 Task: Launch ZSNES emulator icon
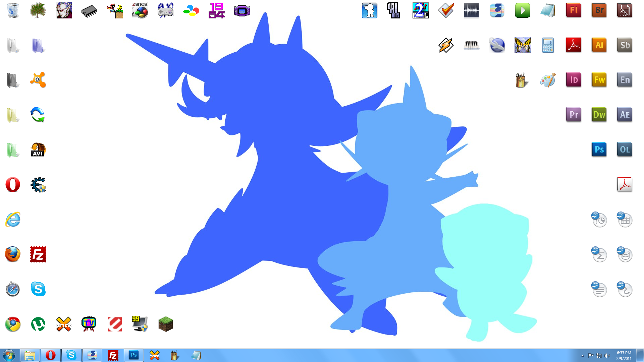click(x=140, y=10)
